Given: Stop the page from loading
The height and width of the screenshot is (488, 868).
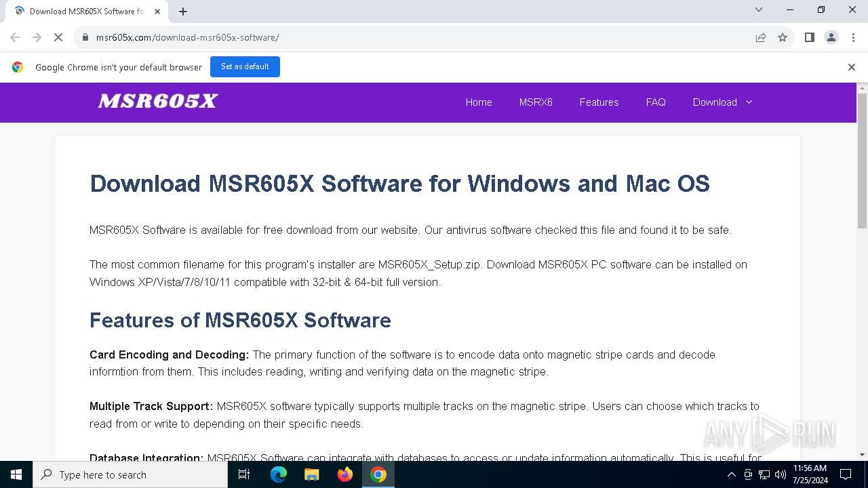Looking at the screenshot, I should [58, 37].
